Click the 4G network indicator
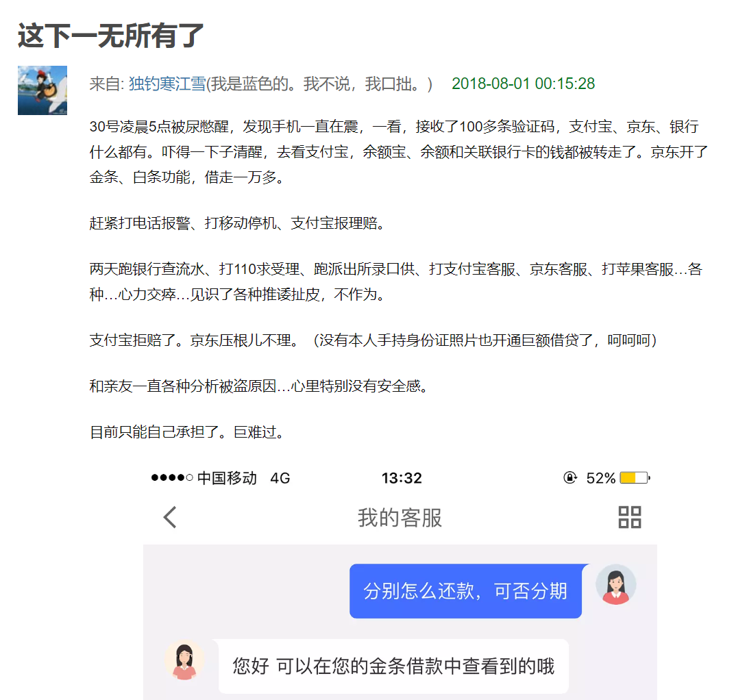 click(x=280, y=478)
